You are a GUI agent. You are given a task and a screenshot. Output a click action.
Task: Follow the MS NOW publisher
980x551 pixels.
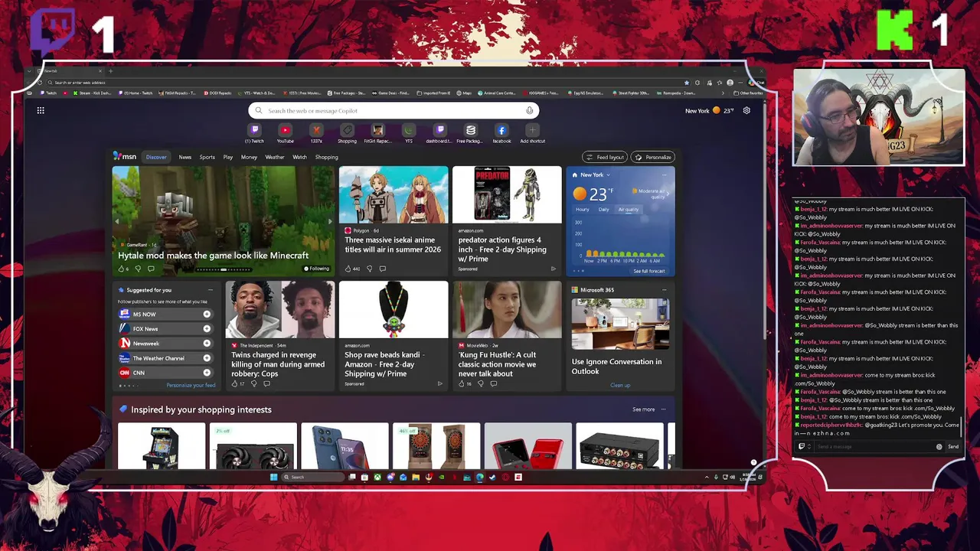pyautogui.click(x=207, y=315)
